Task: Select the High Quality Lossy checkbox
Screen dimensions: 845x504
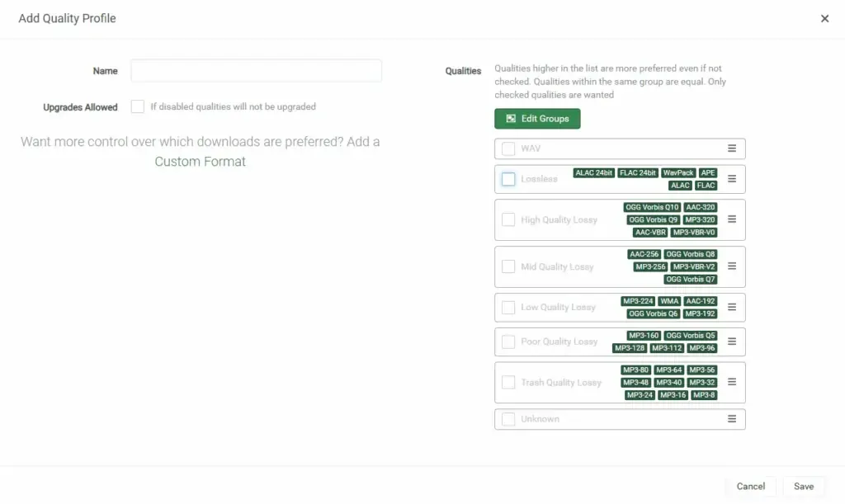Action: point(508,219)
